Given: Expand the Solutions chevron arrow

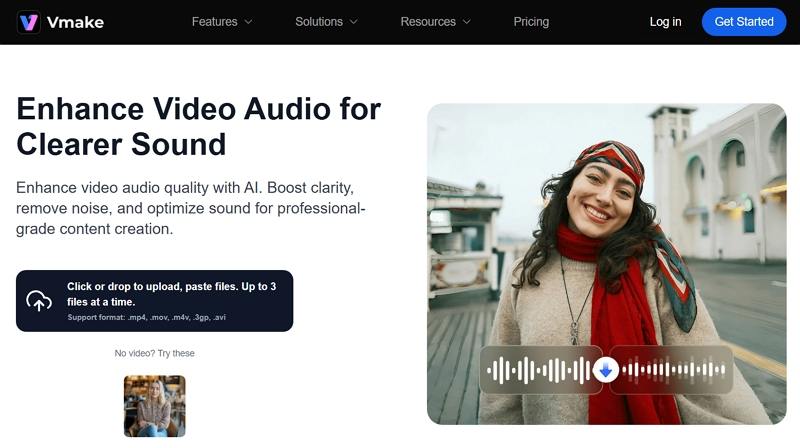Looking at the screenshot, I should click(354, 22).
